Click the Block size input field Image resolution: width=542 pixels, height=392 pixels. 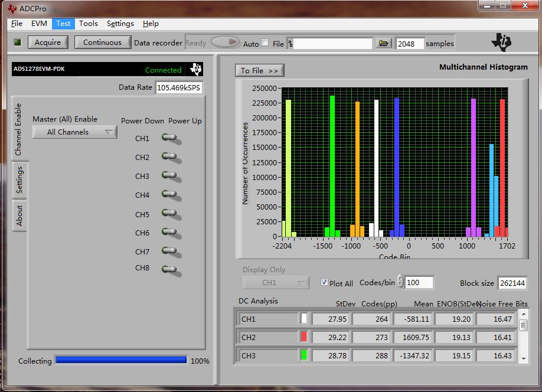tap(512, 283)
